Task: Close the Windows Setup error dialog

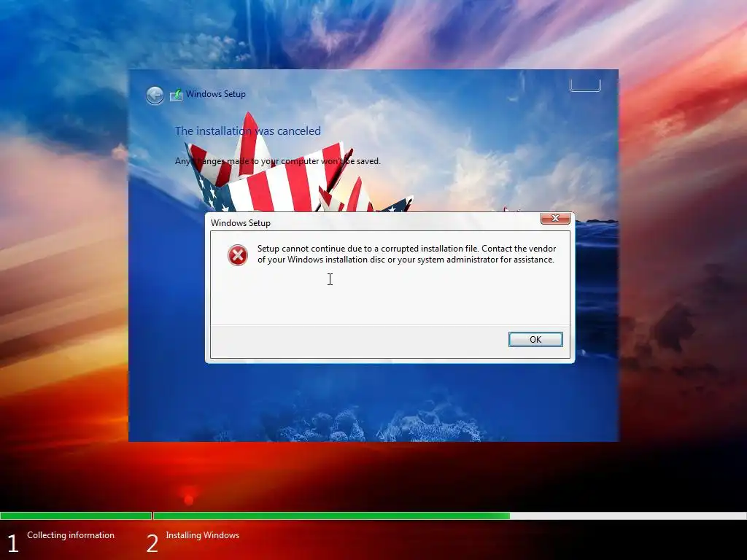Action: (x=555, y=218)
